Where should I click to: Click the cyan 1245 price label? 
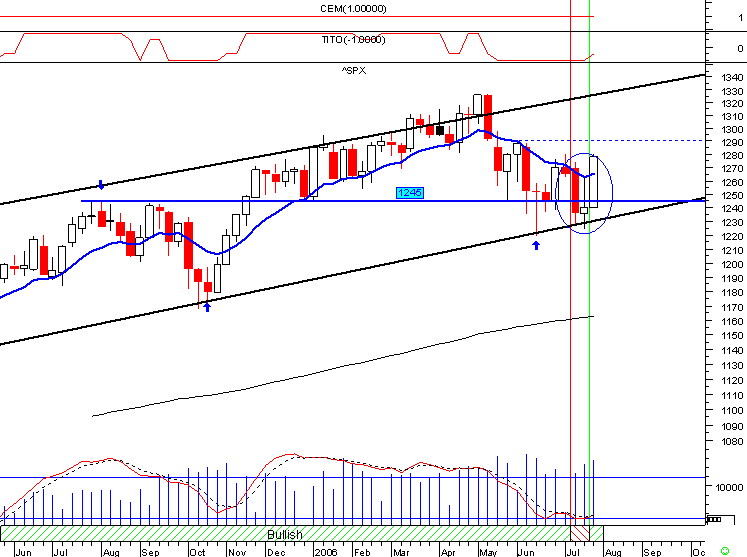(410, 192)
